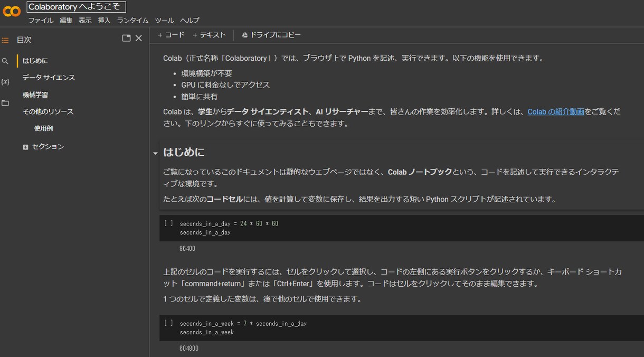Close the 目次 panel
Image resolution: width=644 pixels, height=357 pixels.
pyautogui.click(x=139, y=38)
